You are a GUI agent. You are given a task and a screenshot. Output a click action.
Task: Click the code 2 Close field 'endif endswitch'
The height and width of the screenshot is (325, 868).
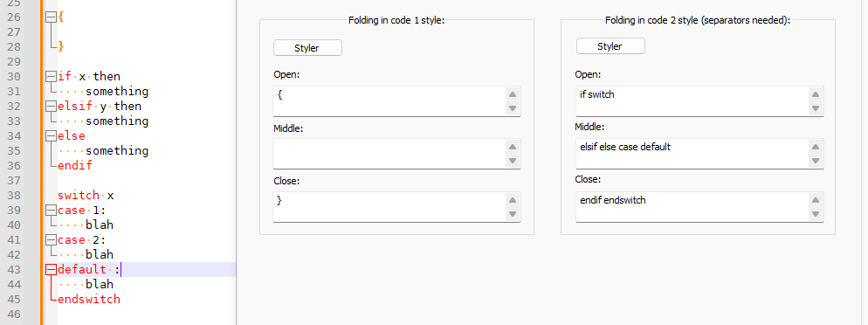(x=692, y=207)
